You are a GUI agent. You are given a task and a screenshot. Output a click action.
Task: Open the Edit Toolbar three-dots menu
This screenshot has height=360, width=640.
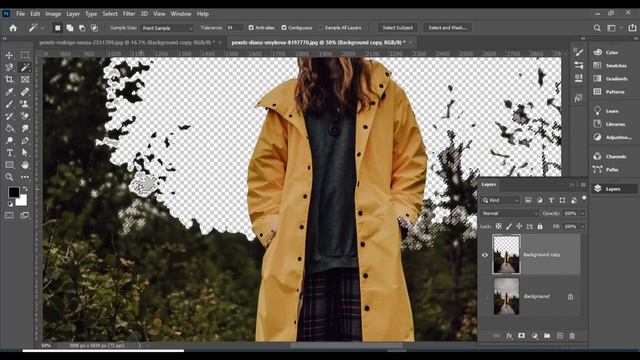pyautogui.click(x=25, y=177)
